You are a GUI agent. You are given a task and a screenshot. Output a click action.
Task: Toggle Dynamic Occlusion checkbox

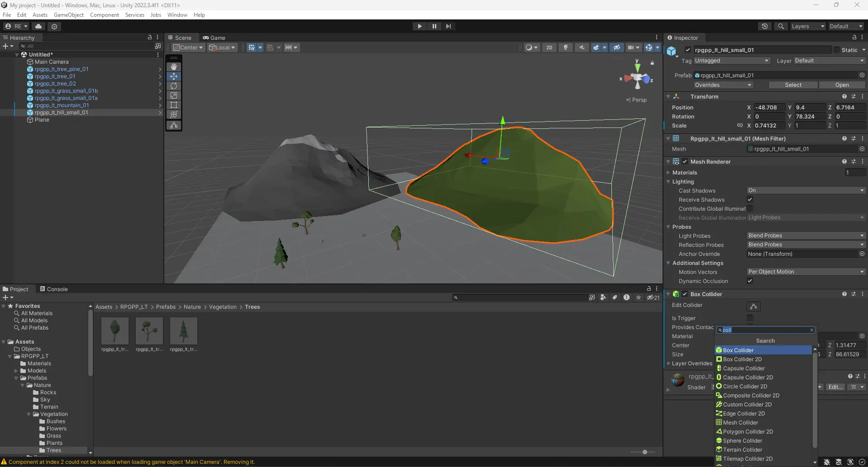point(750,281)
